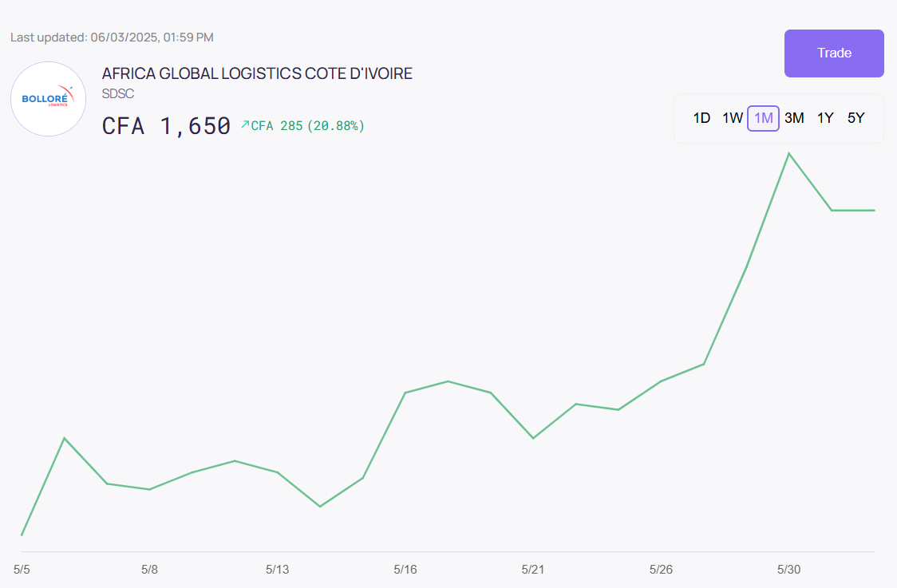Switch chart to 3M range

(x=794, y=118)
